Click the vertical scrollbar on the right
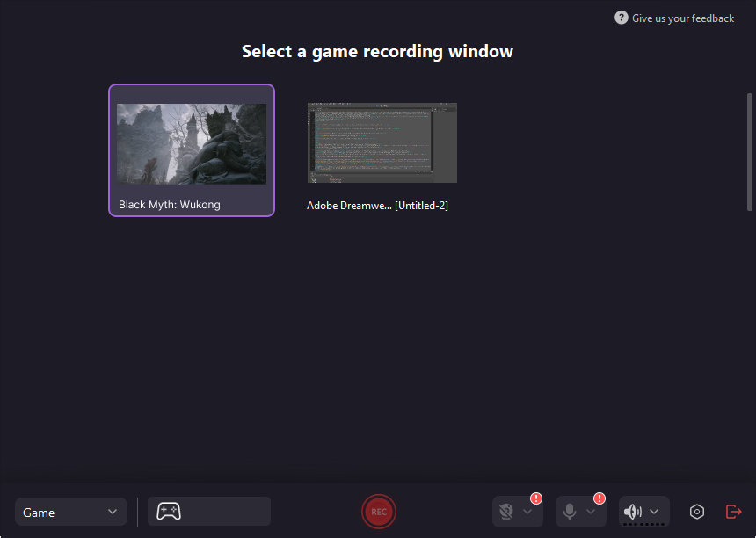The image size is (756, 538). (x=749, y=152)
